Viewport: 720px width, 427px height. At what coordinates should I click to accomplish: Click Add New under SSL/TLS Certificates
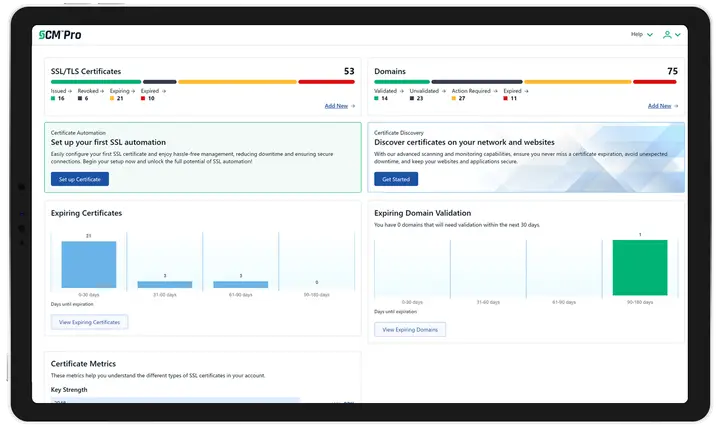click(339, 105)
